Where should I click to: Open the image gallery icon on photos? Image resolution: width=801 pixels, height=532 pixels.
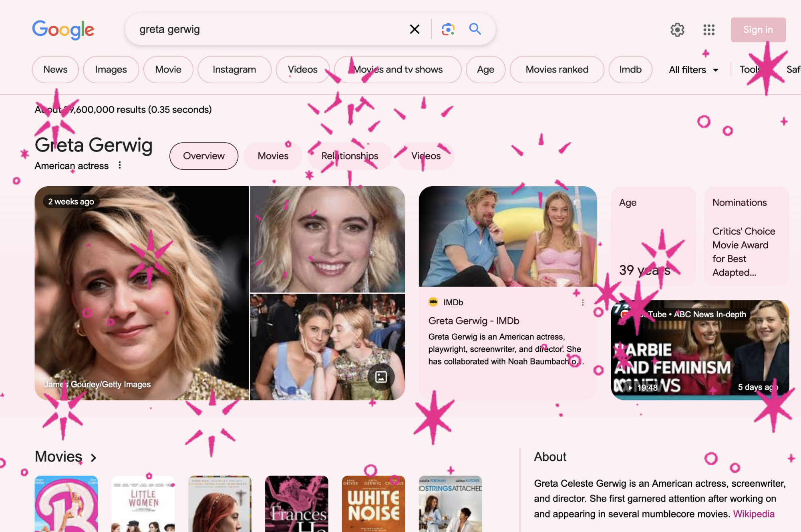tap(380, 377)
